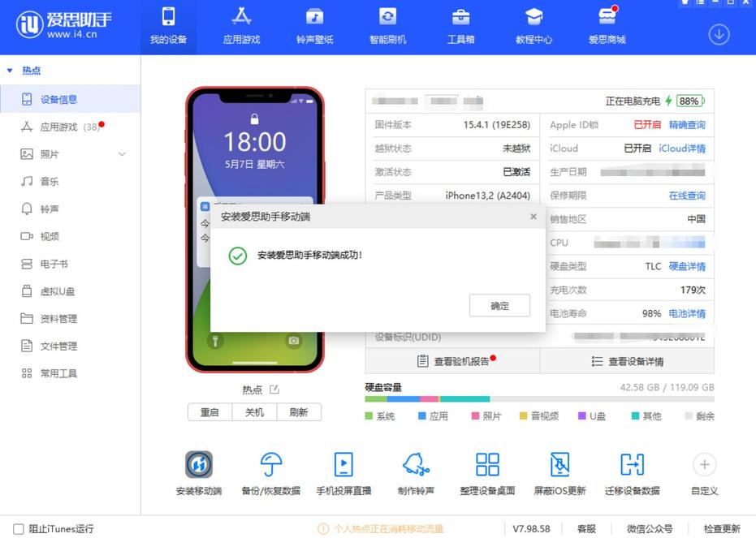Click the 重启 restart button

[x=210, y=412]
